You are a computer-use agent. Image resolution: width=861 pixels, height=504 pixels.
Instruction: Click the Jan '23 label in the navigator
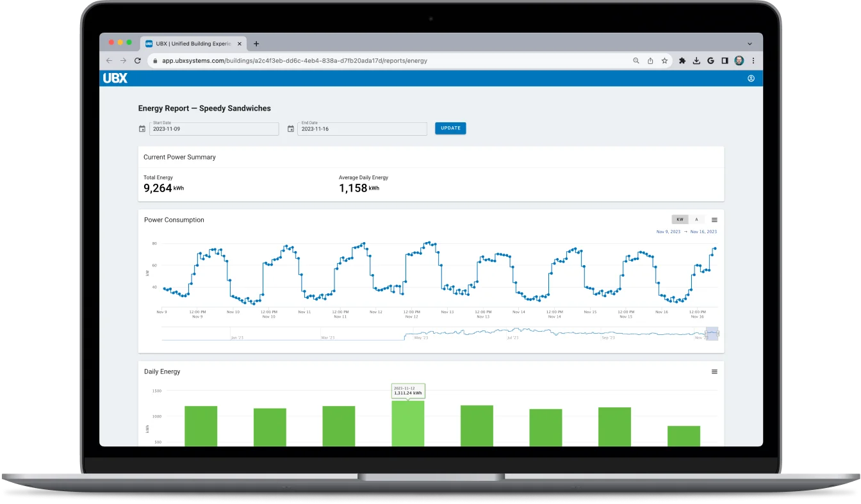tap(237, 337)
